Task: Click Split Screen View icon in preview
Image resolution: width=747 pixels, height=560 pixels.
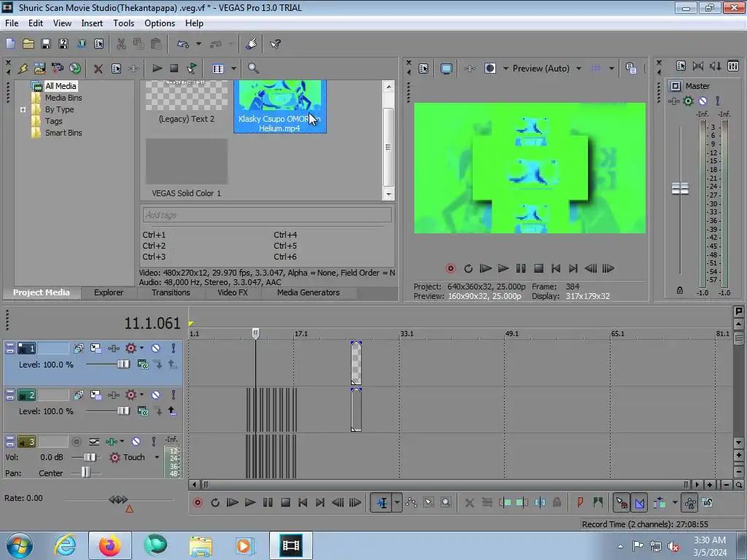Action: pyautogui.click(x=490, y=69)
